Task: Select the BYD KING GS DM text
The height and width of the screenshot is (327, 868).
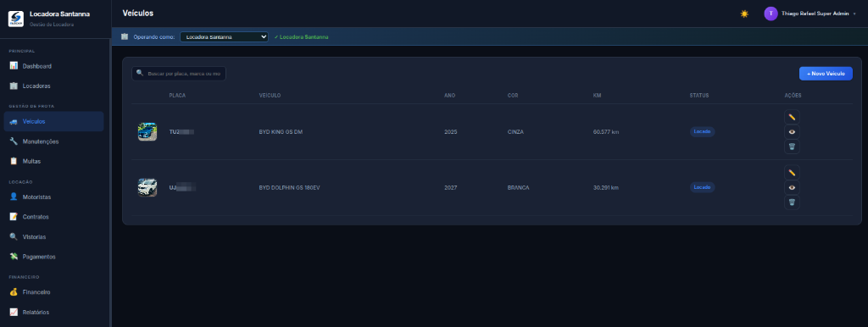Action: point(281,132)
